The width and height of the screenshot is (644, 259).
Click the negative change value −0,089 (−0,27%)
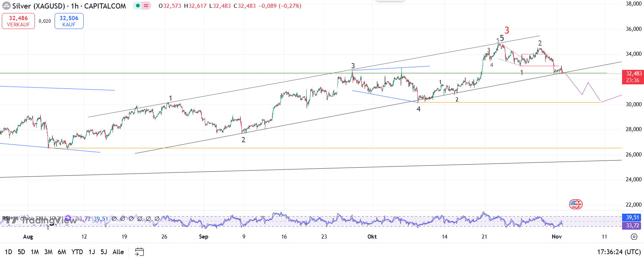pyautogui.click(x=280, y=6)
